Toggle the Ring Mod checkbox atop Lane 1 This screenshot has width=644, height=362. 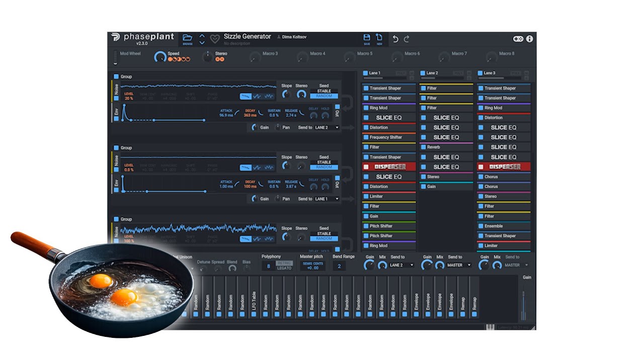tap(366, 108)
